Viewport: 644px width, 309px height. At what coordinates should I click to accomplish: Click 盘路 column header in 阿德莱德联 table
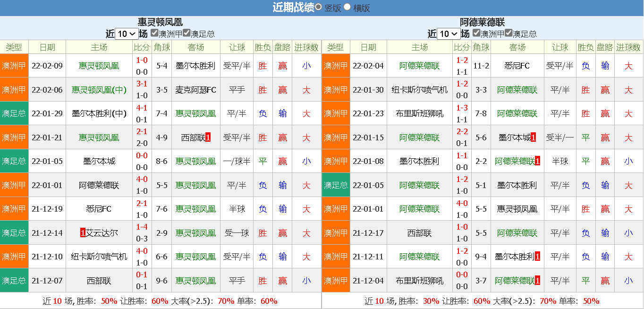[x=605, y=47]
